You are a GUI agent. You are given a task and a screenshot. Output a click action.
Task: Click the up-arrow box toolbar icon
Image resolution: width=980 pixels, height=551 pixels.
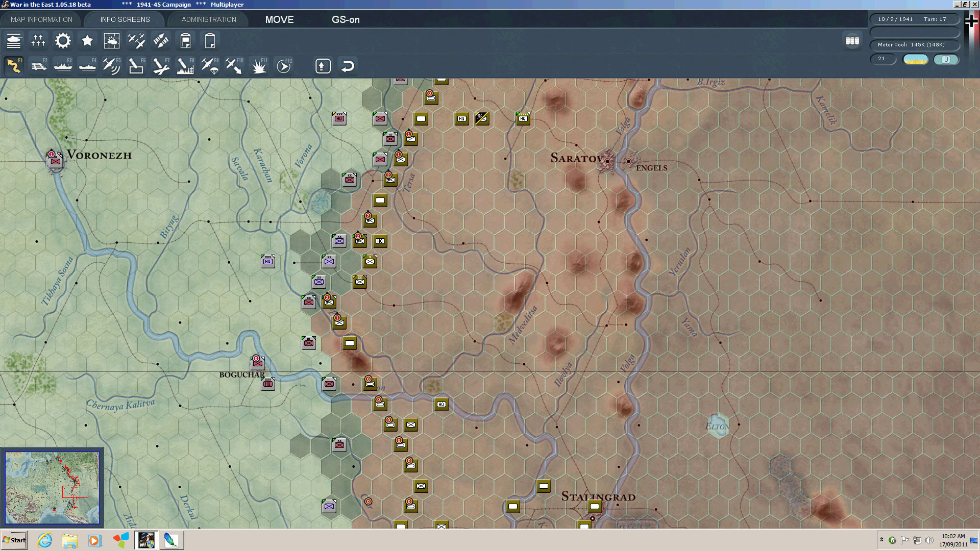click(x=323, y=66)
